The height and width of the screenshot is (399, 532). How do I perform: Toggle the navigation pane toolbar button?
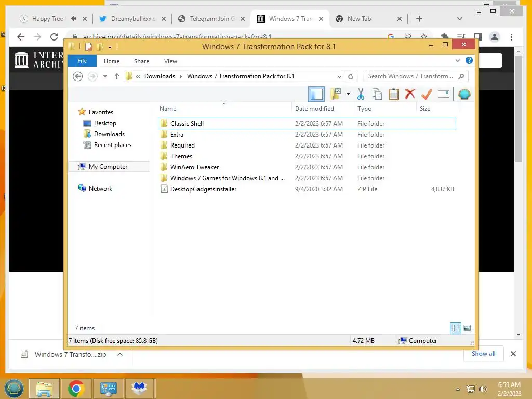(x=316, y=94)
